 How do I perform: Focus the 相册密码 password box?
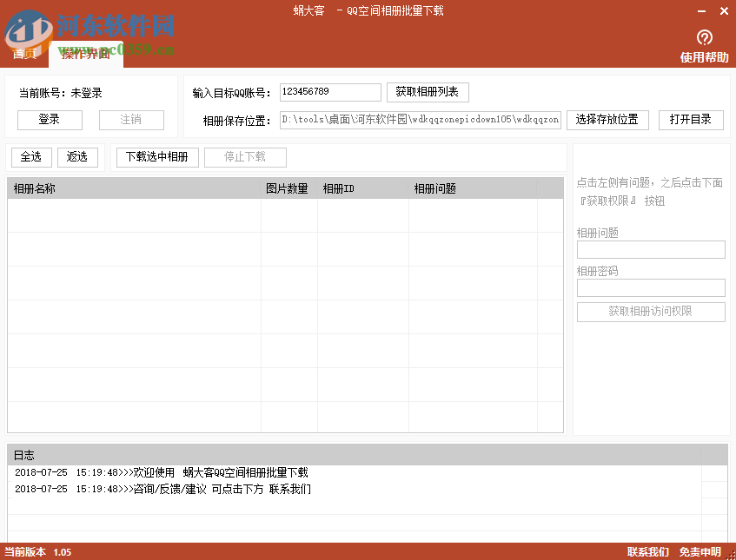[650, 287]
